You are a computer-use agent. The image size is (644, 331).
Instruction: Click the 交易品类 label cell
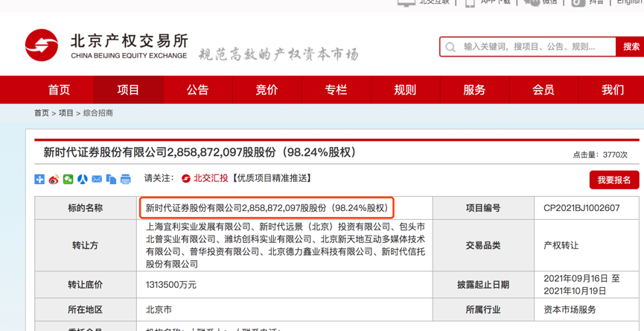tap(483, 245)
